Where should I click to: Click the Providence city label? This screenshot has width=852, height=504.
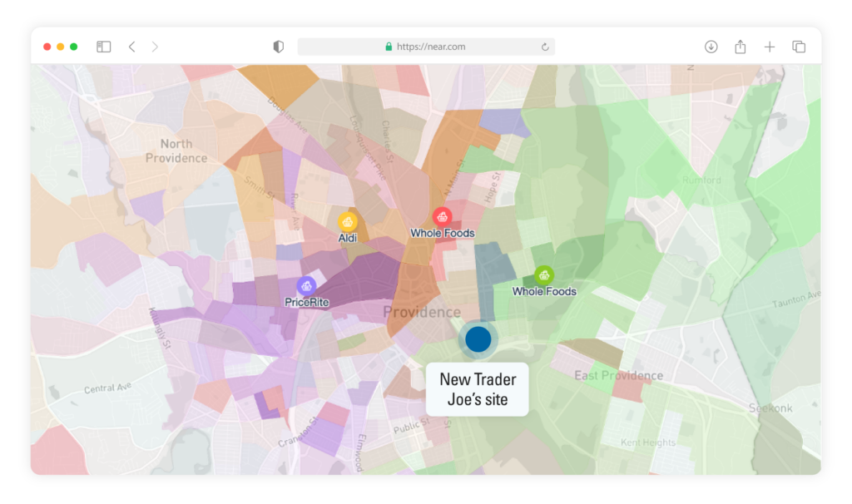point(422,312)
